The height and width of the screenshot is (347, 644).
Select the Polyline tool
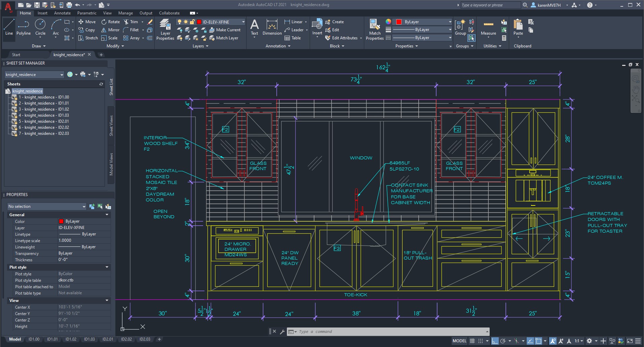point(24,28)
